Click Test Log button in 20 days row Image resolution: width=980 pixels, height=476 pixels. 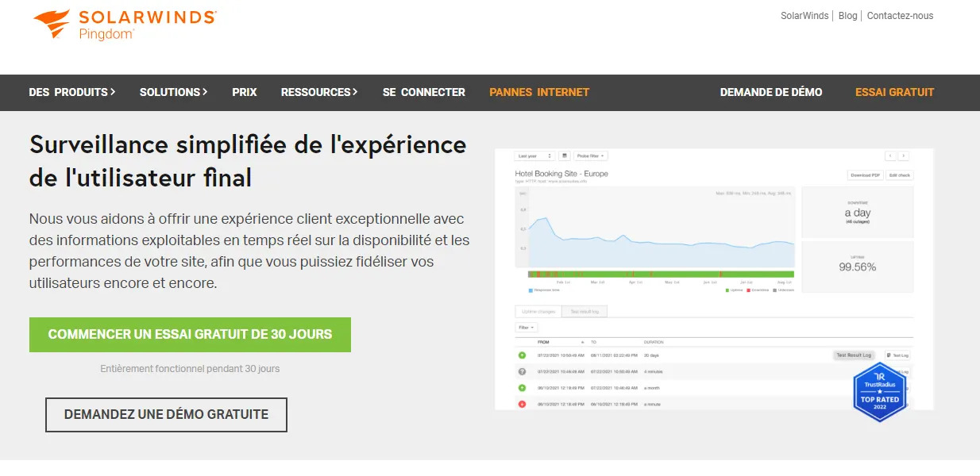(897, 355)
